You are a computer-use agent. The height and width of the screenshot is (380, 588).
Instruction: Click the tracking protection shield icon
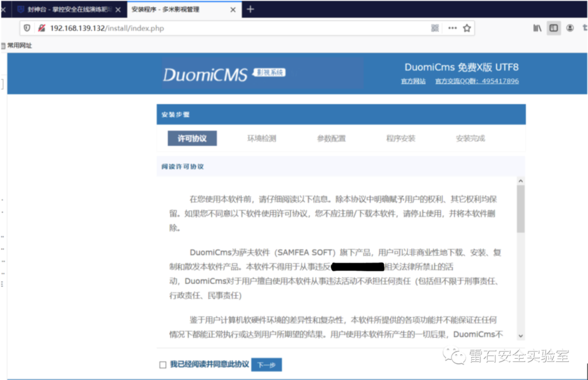(x=27, y=28)
